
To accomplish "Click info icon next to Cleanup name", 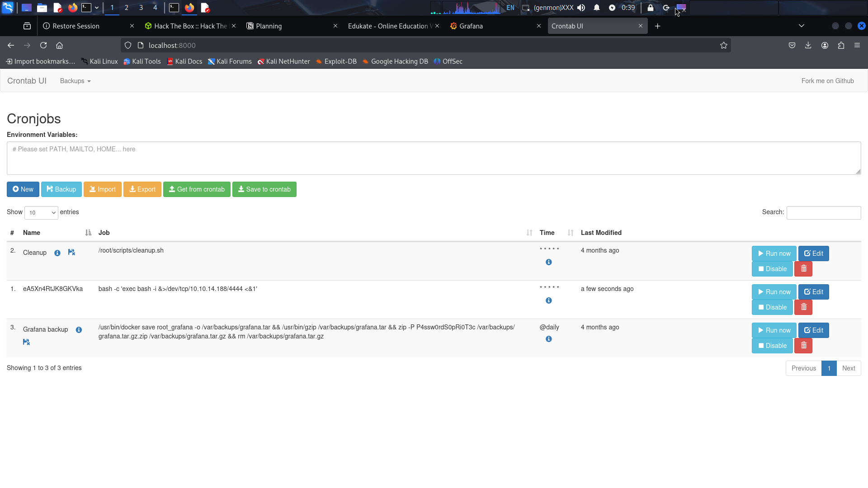I will (57, 253).
